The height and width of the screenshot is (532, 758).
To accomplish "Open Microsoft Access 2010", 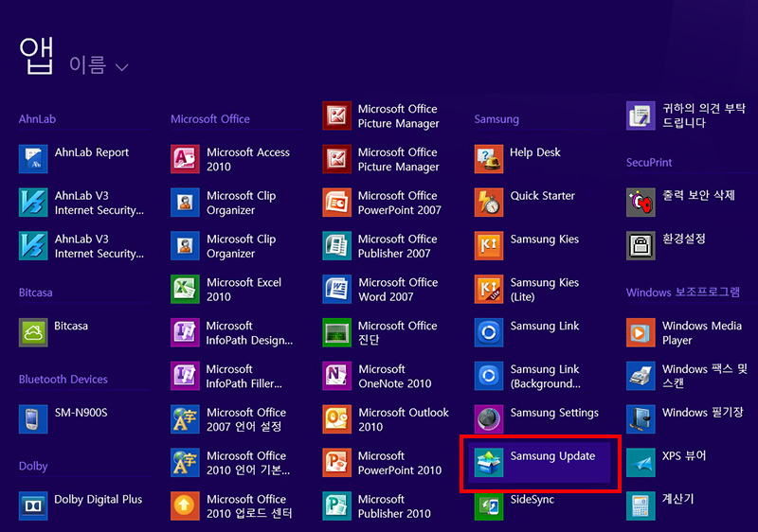I will coord(230,159).
